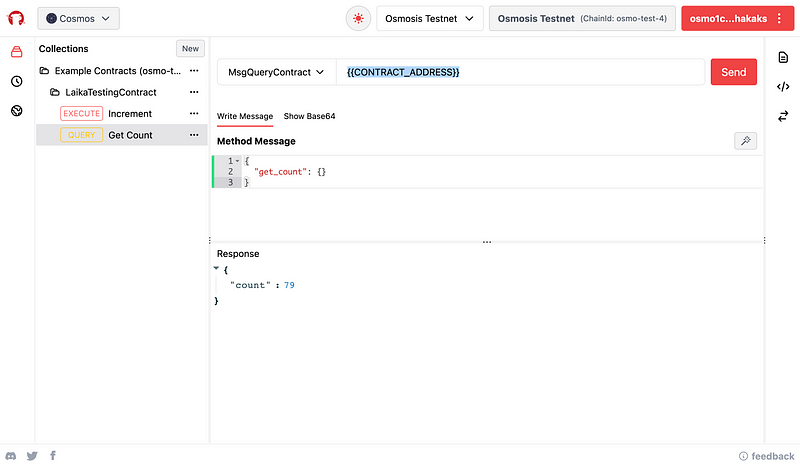800x467 pixels.
Task: Open the globe environments icon
Action: click(17, 111)
